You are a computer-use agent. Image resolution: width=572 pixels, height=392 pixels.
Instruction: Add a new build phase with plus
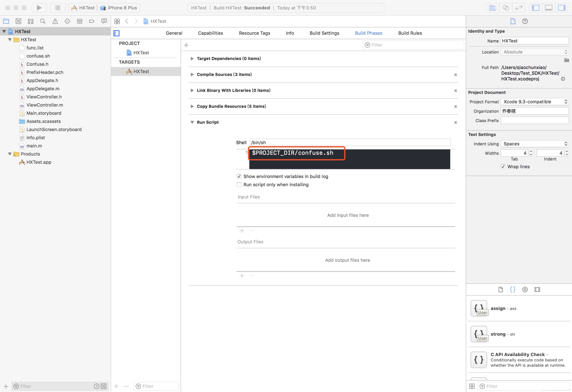tap(186, 45)
